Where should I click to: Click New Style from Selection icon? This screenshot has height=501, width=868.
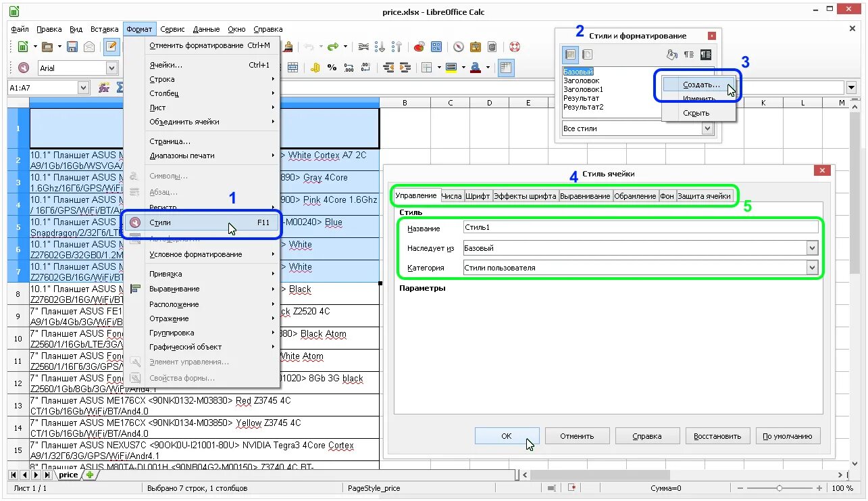(x=688, y=55)
